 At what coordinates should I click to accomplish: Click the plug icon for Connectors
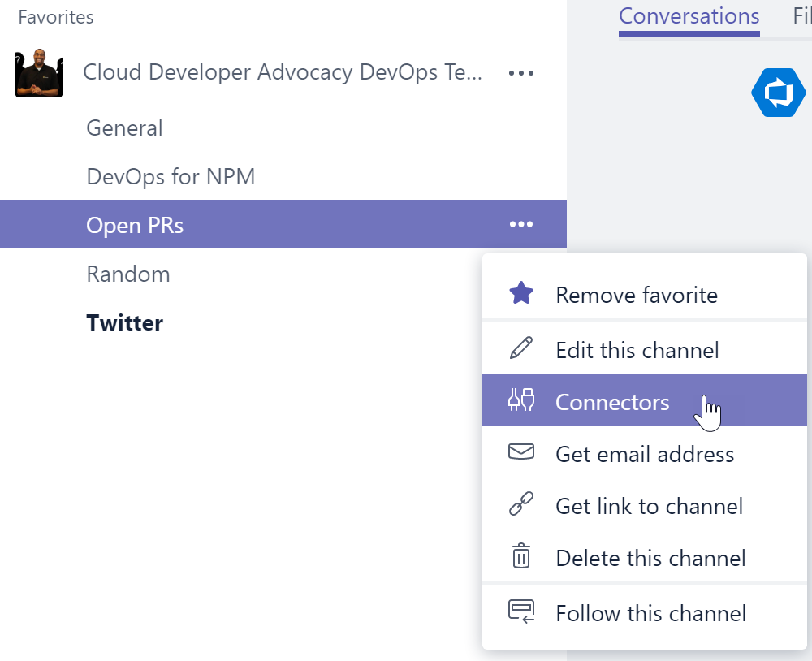pos(521,400)
